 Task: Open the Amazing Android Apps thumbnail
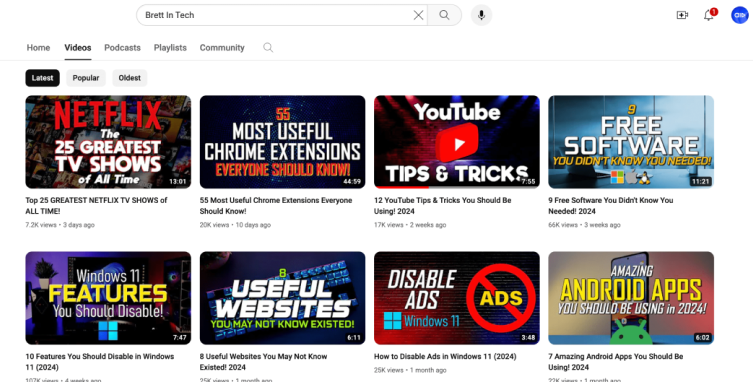click(x=631, y=298)
